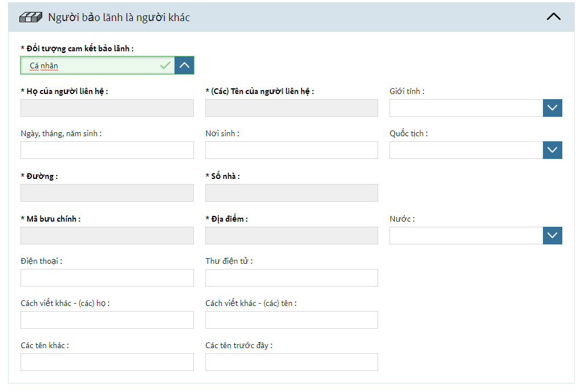Viewport: 584px width, 392px height.
Task: Click the Cá nhân selection field
Action: pyautogui.click(x=98, y=66)
